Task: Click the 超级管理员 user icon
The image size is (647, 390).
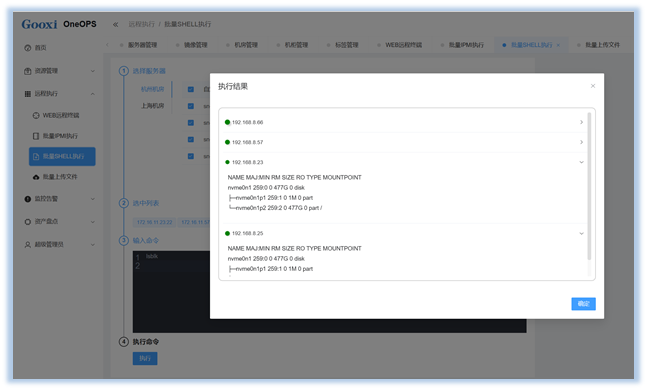Action: tap(28, 245)
